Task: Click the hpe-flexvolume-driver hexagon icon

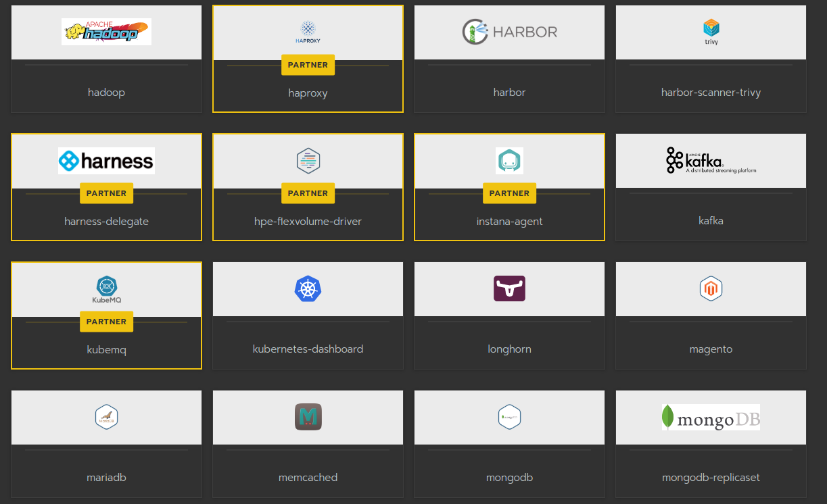Action: pyautogui.click(x=308, y=161)
